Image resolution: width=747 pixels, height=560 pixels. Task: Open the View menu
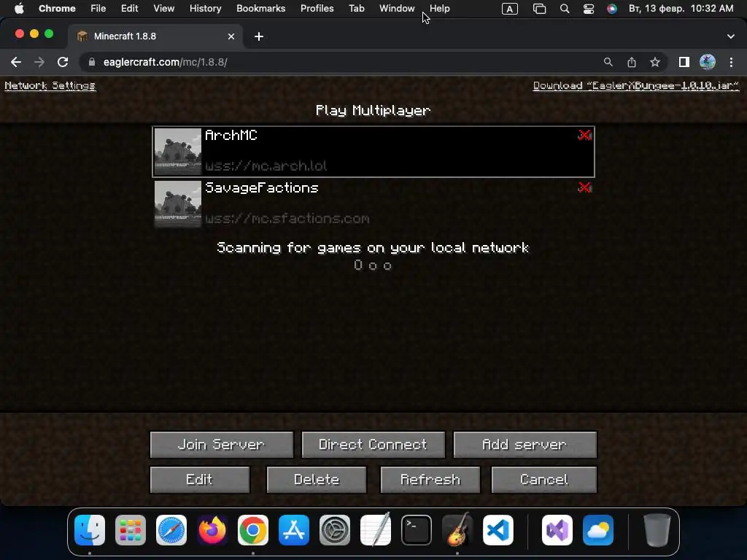(163, 8)
